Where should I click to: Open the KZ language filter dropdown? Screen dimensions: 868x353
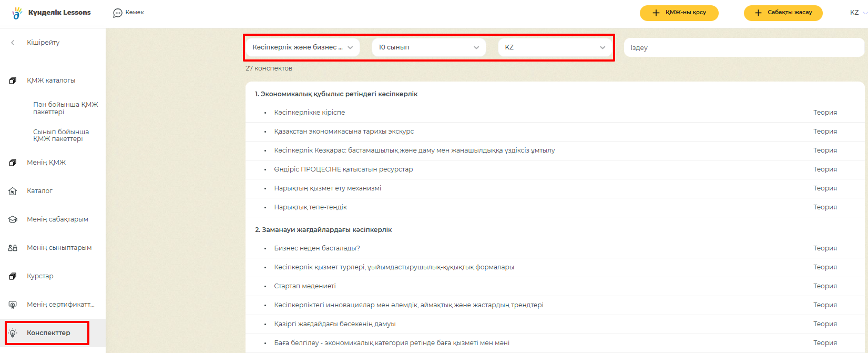(555, 47)
